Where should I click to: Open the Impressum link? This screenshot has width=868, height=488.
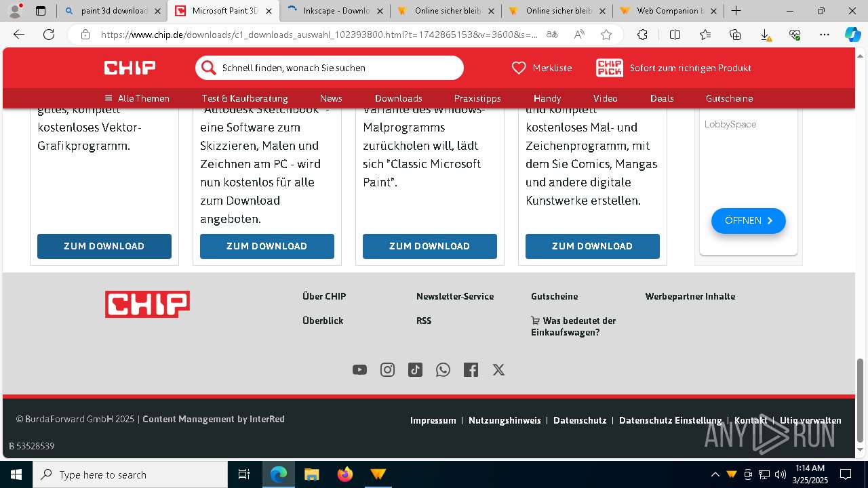coord(433,420)
